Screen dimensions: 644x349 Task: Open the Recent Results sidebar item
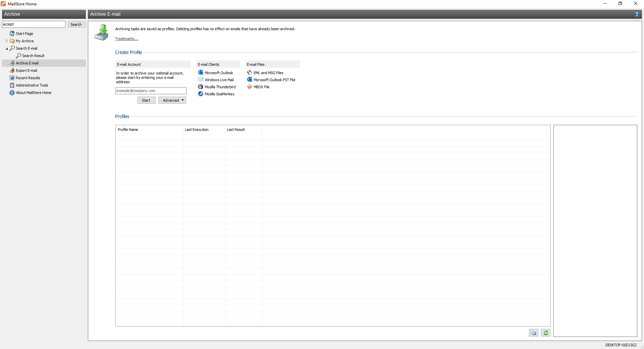click(28, 78)
